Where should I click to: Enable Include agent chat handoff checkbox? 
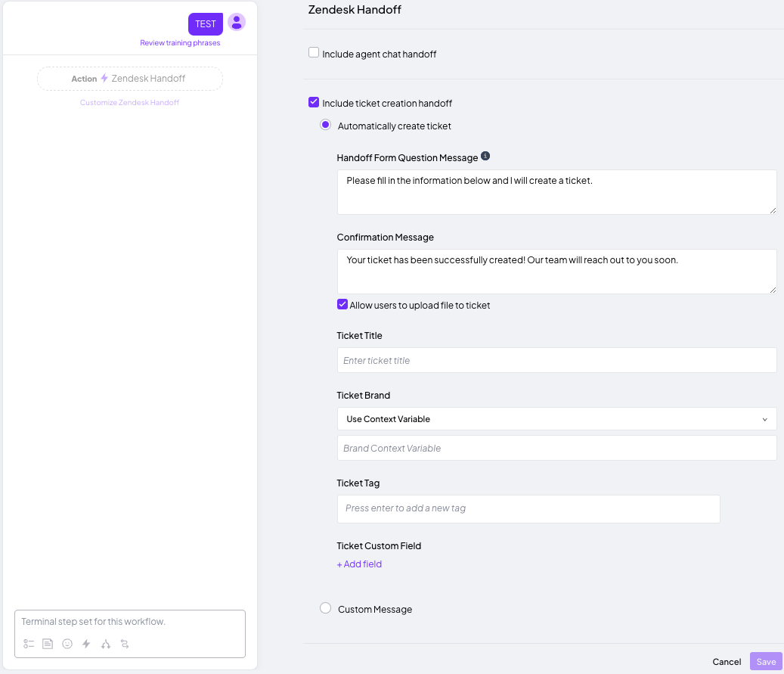click(x=314, y=53)
